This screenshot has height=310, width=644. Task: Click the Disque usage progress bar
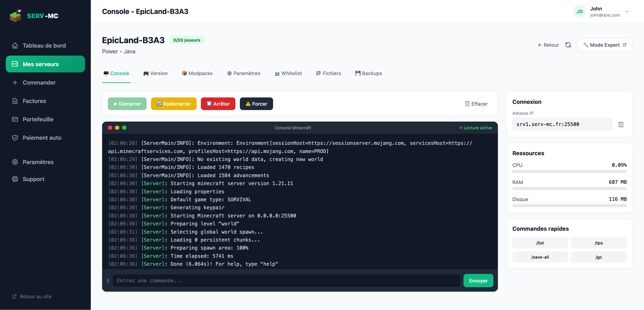(569, 205)
